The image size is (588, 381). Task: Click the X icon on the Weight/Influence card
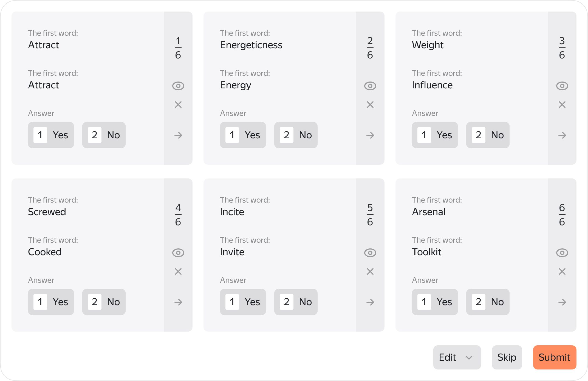562,105
